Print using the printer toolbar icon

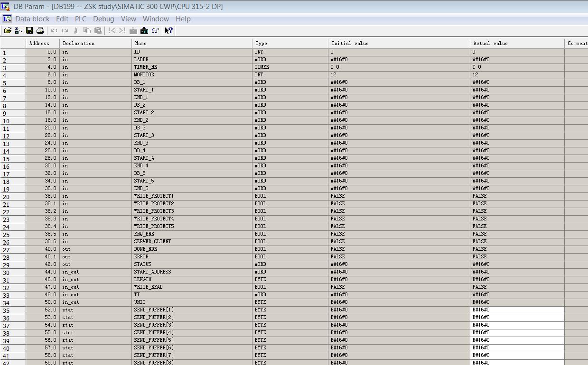pyautogui.click(x=40, y=30)
